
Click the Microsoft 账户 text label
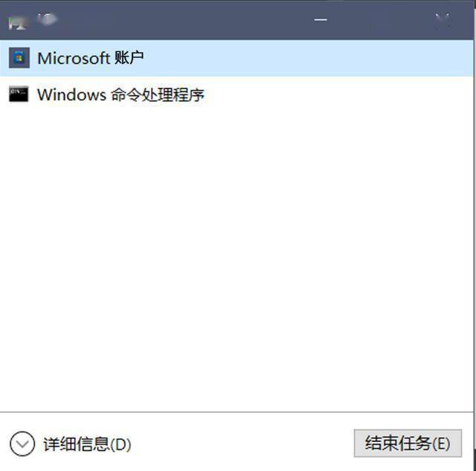coord(91,58)
